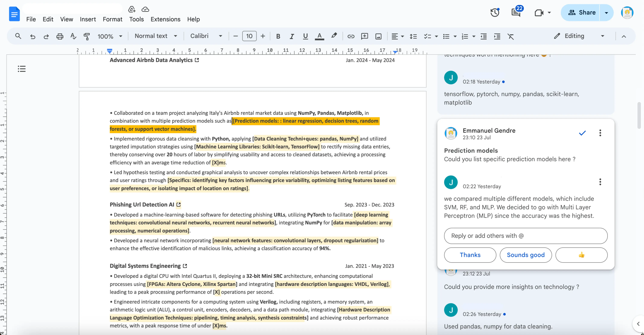Resolve Emmanuel Gendre's comment

[x=582, y=133]
